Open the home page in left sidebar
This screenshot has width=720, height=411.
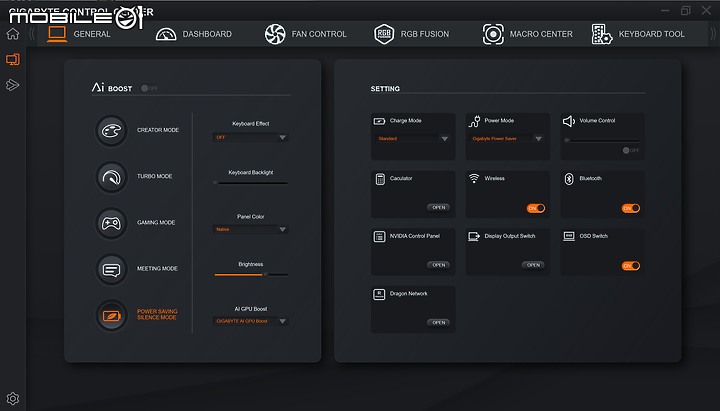[13, 34]
